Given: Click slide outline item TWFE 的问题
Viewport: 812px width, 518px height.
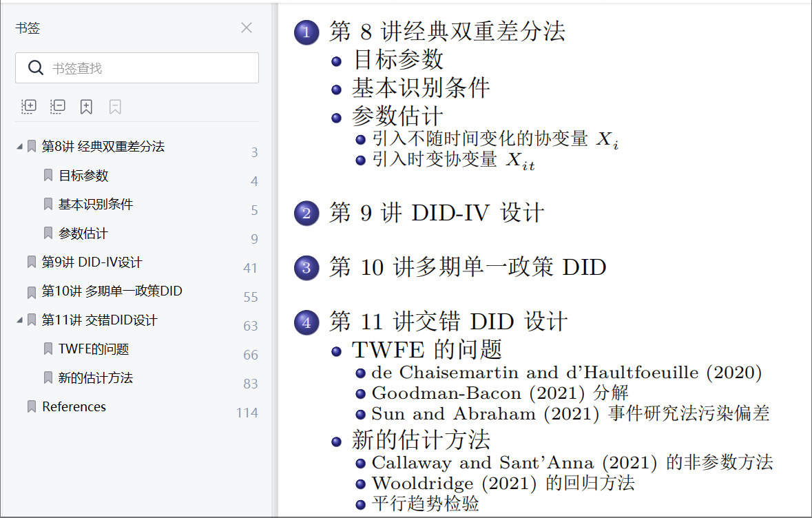Looking at the screenshot, I should (427, 350).
